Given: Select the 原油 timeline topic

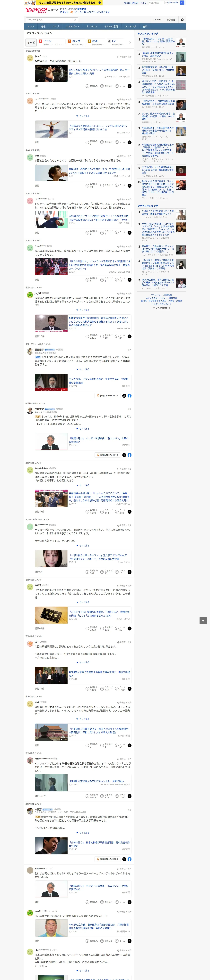Looking at the screenshot, I should pyautogui.click(x=95, y=43).
